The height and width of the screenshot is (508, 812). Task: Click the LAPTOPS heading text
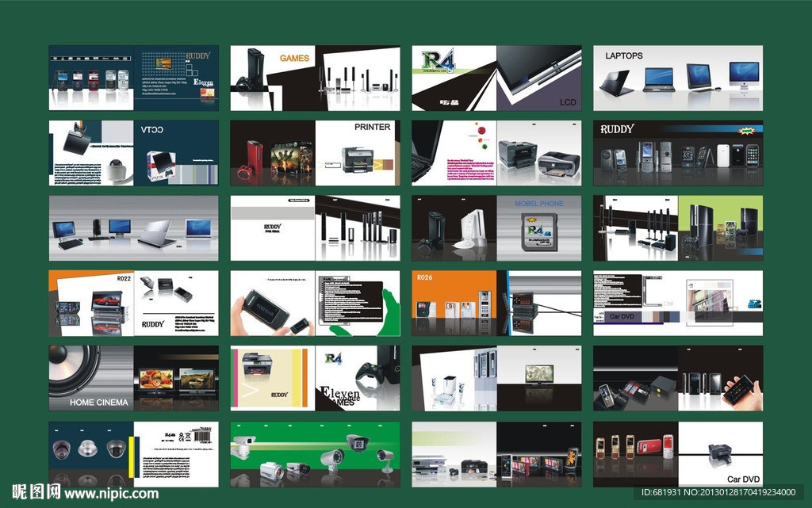[x=623, y=55]
